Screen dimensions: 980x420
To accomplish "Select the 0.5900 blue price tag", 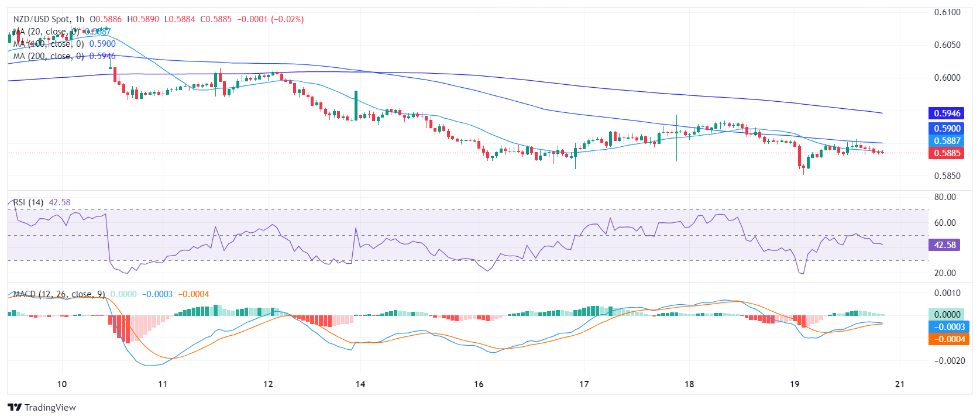I will (947, 129).
